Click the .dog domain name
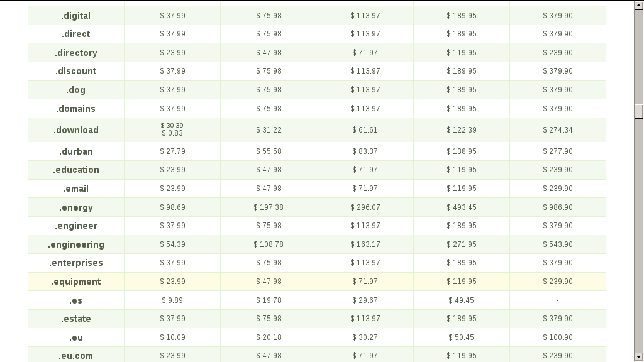 [76, 90]
